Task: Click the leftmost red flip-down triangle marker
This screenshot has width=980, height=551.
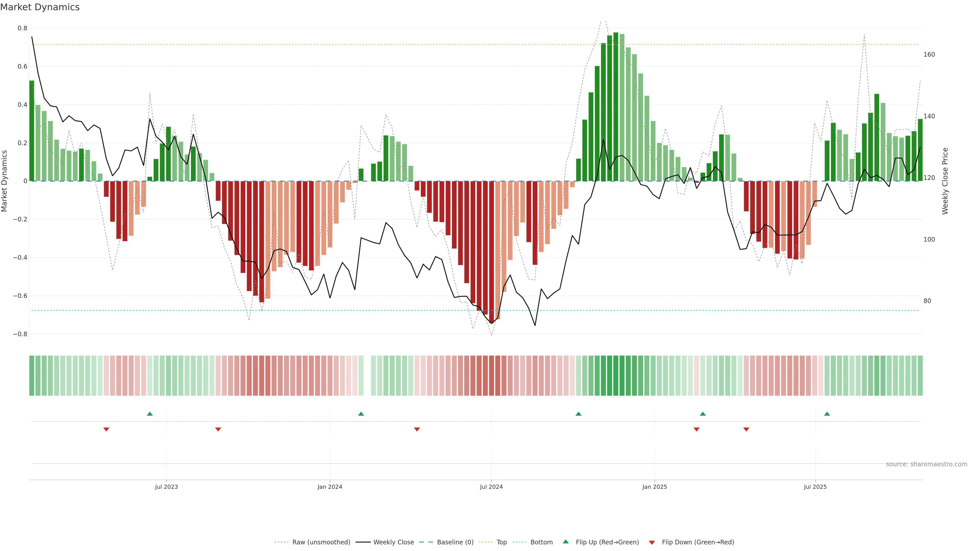Action: [x=106, y=429]
